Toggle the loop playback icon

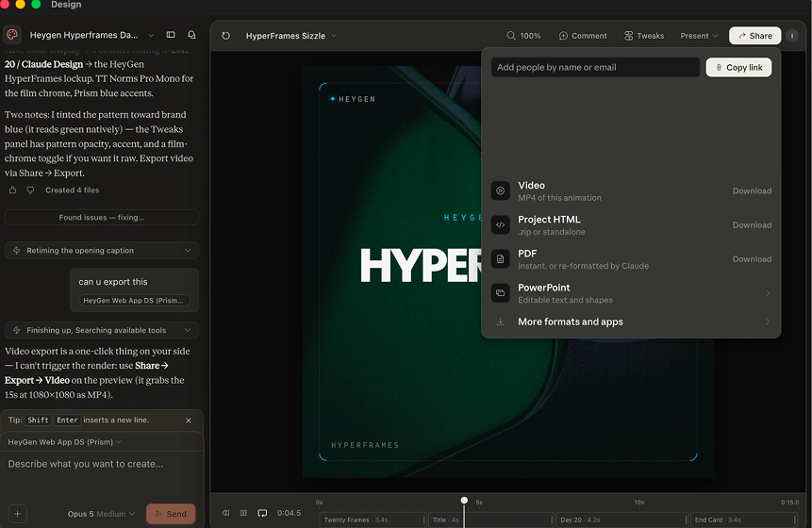(262, 513)
